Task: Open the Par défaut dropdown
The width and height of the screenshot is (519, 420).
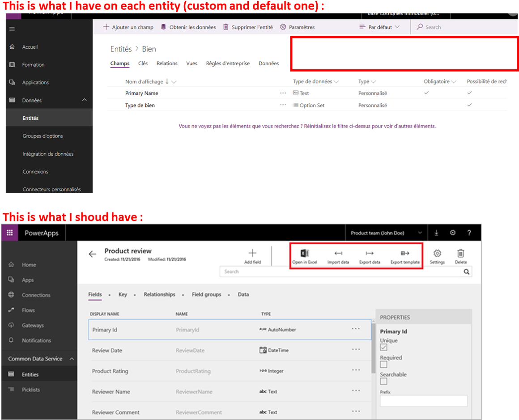Action: 379,27
